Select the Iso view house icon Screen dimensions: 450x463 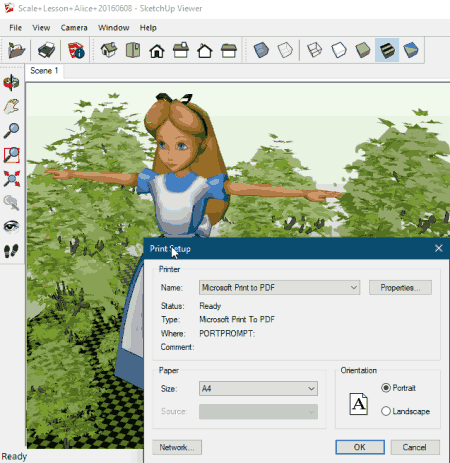click(109, 50)
